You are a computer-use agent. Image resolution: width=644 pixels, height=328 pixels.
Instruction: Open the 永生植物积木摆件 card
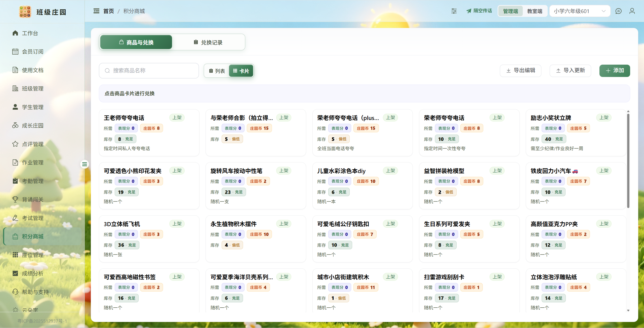[x=256, y=239]
